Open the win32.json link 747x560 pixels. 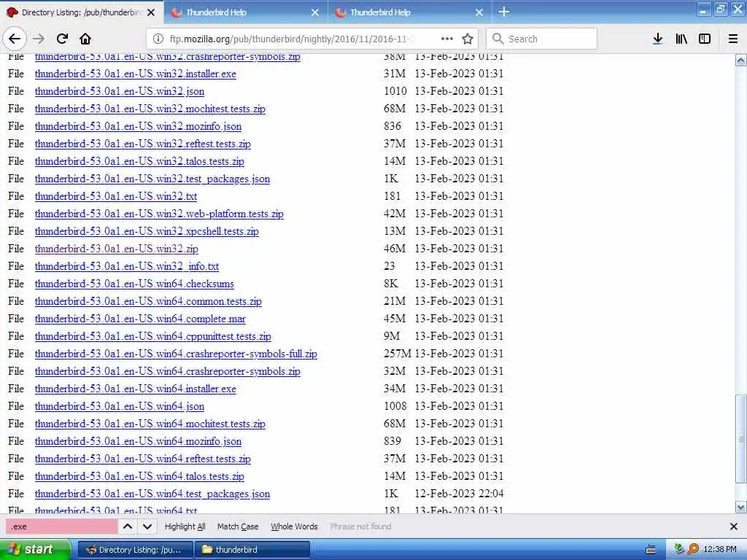click(x=120, y=91)
